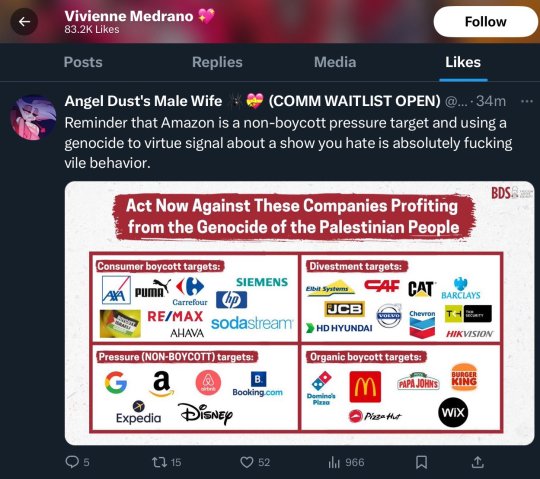540x479 pixels.
Task: Click the 83.2K Likes count
Action: 92,30
